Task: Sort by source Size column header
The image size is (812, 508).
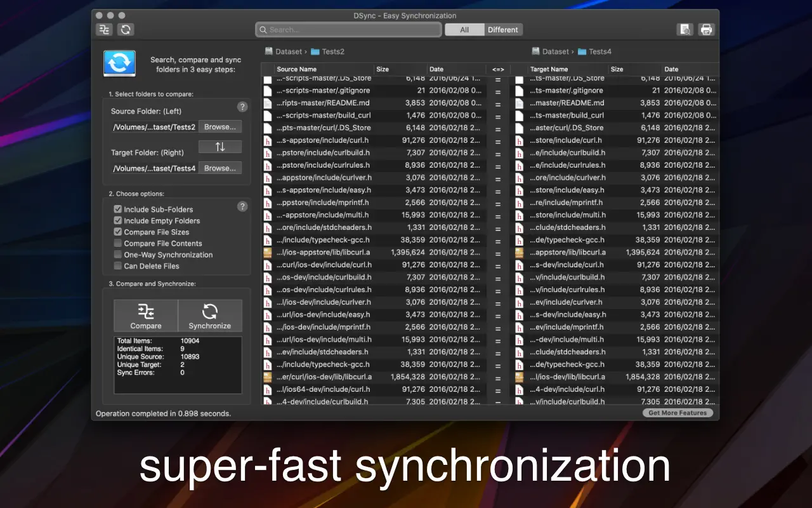Action: tap(400, 69)
